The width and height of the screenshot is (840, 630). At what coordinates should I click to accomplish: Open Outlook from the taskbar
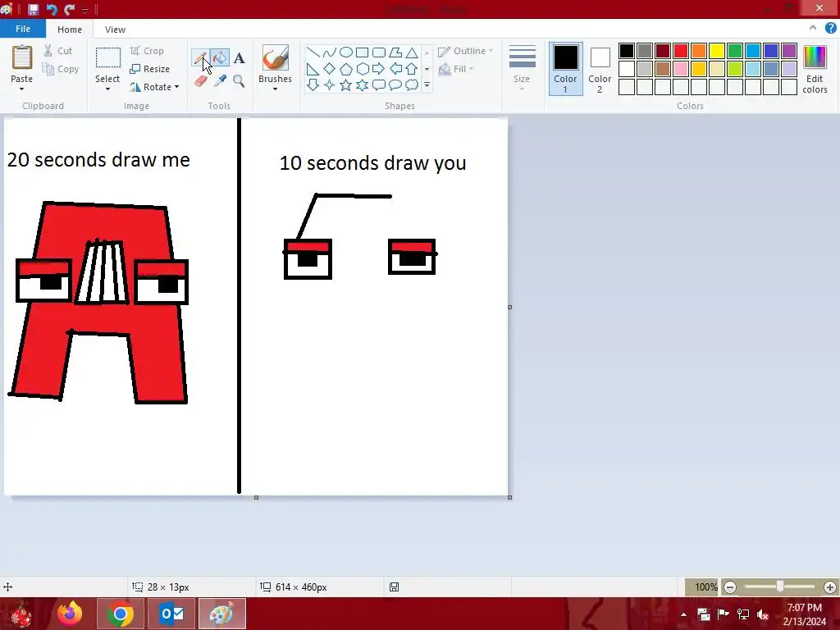pos(171,614)
